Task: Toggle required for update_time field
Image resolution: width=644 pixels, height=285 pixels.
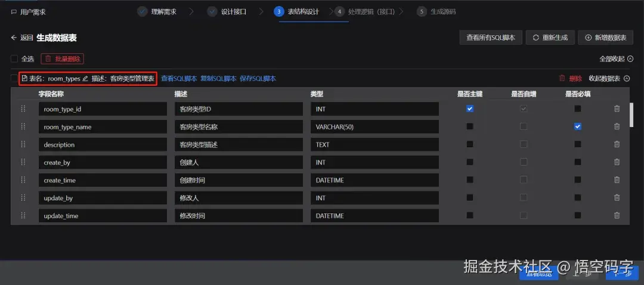Action: (577, 215)
